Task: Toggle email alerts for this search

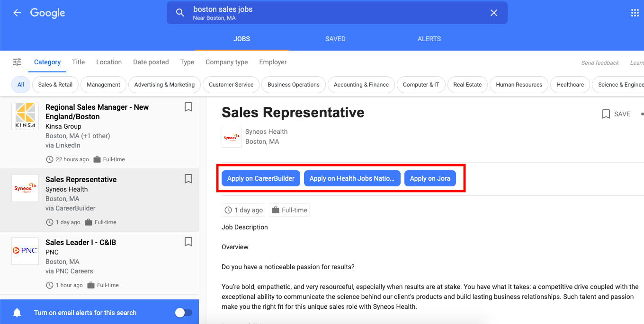Action: 184,313
